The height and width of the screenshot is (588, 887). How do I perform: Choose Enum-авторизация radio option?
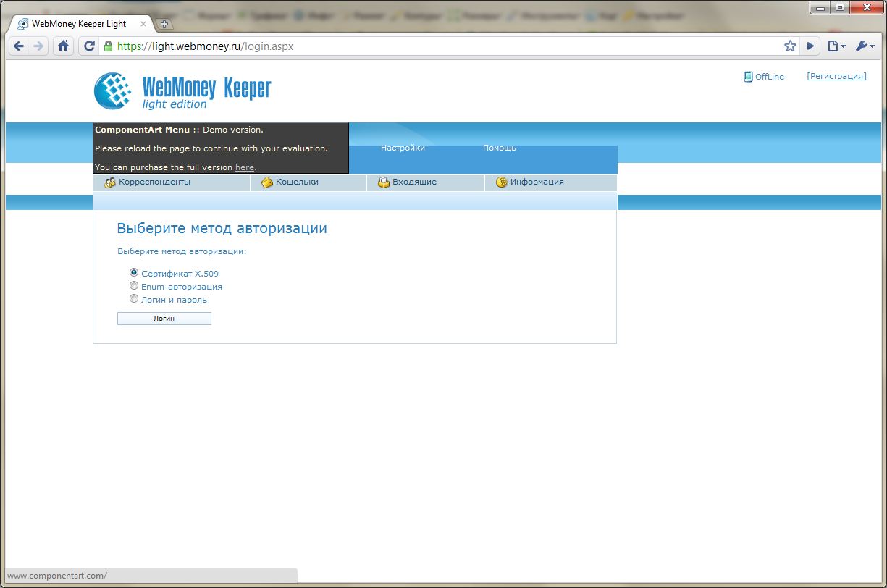coord(134,286)
